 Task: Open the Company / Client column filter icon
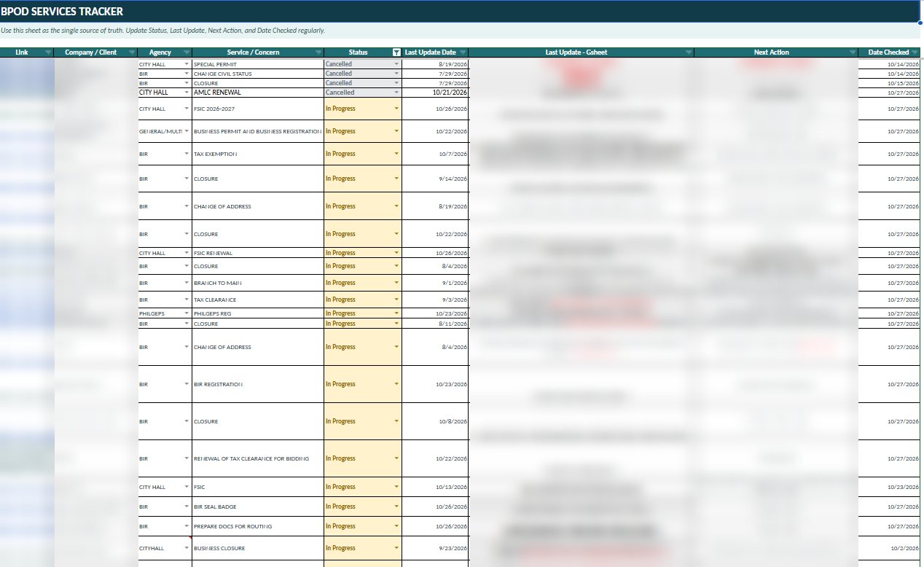tap(132, 52)
